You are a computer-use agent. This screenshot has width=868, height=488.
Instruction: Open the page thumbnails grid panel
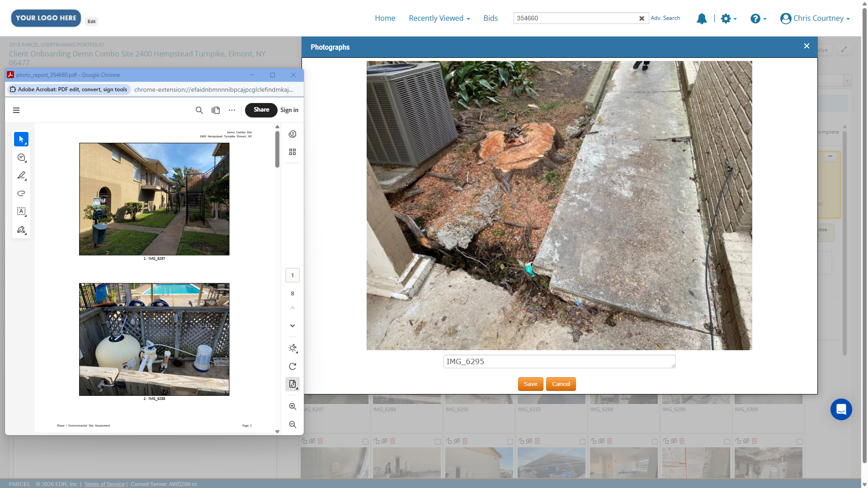[x=292, y=152]
